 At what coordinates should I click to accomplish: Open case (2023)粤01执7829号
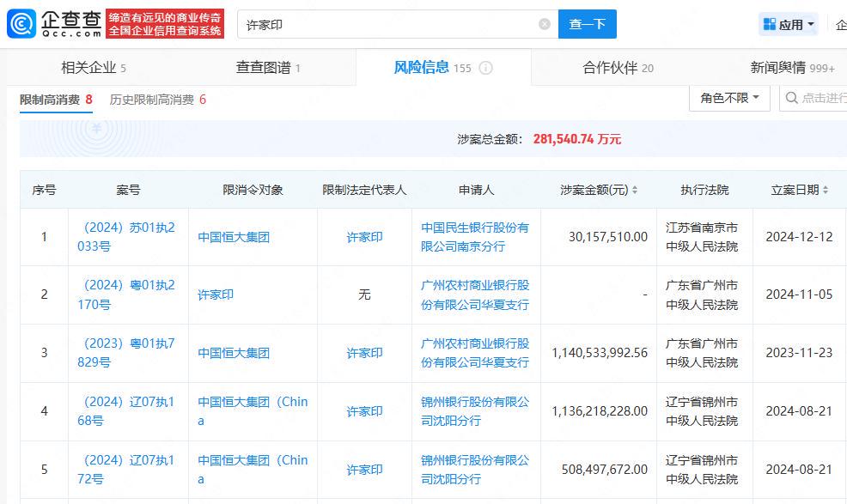click(128, 353)
